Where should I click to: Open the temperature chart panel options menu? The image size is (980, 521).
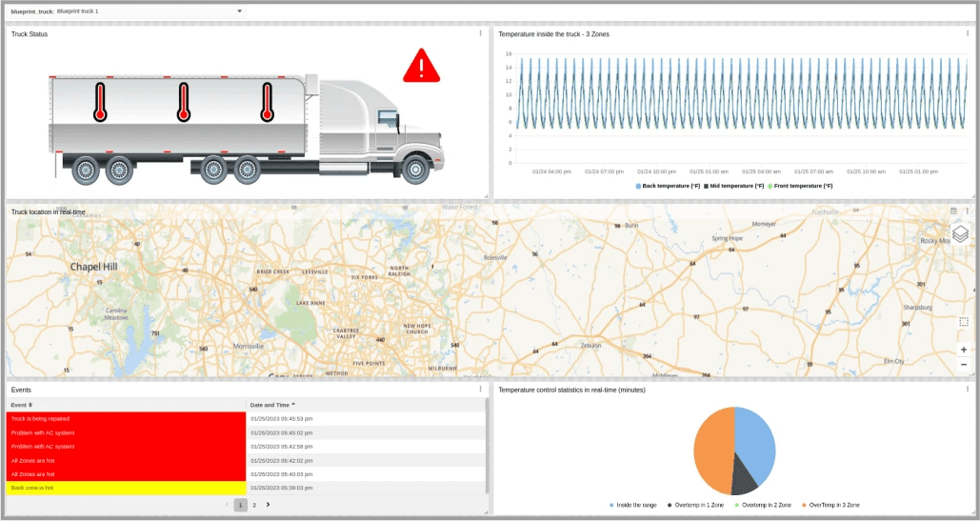point(968,33)
